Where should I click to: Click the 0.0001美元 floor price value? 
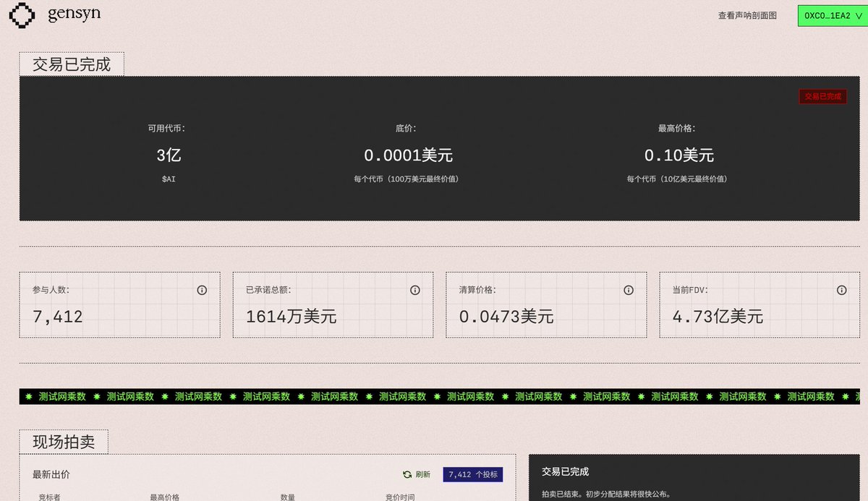(409, 155)
